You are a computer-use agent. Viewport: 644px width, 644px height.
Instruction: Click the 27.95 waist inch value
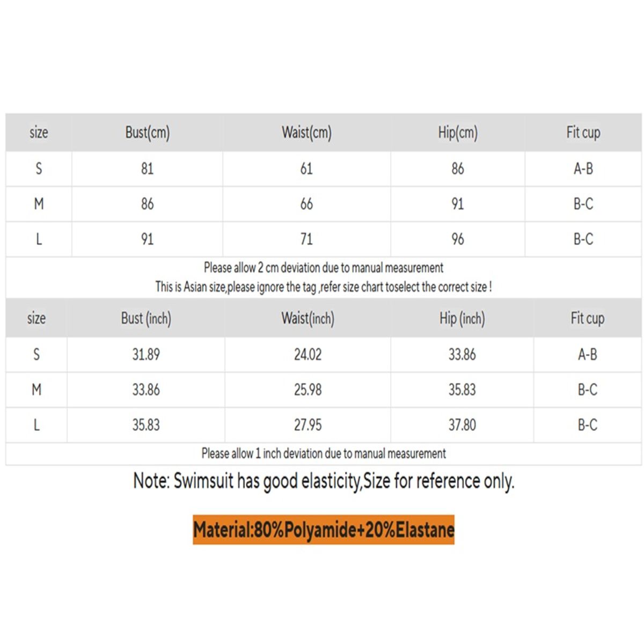click(x=308, y=425)
